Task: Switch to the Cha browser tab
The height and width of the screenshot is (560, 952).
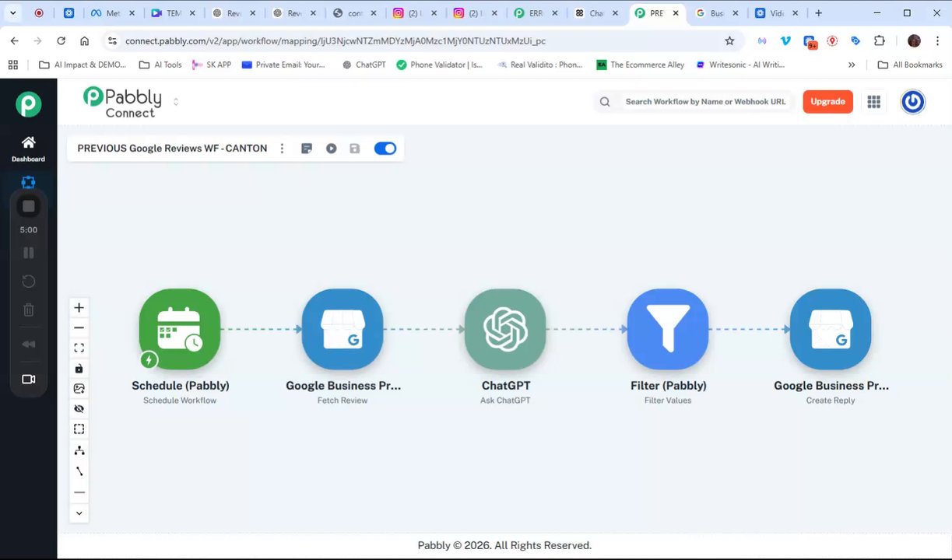Action: pos(598,13)
